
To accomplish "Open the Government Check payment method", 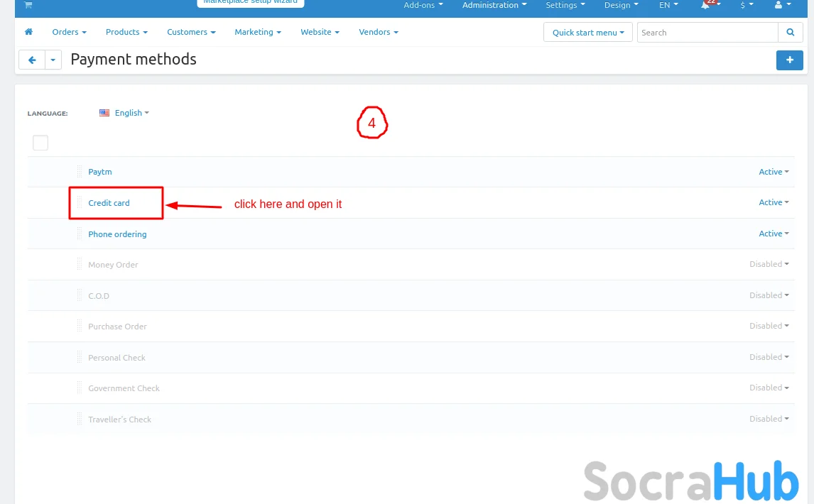I will [124, 388].
